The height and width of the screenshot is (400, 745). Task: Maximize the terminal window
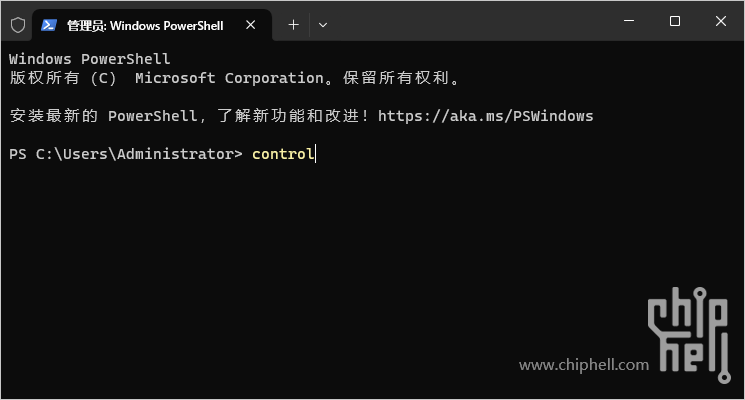pos(675,21)
